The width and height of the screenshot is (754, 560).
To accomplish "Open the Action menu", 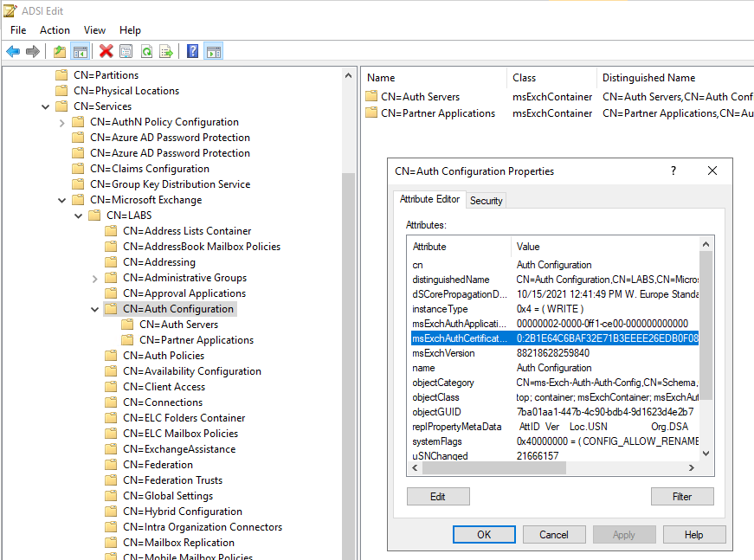I will point(55,30).
